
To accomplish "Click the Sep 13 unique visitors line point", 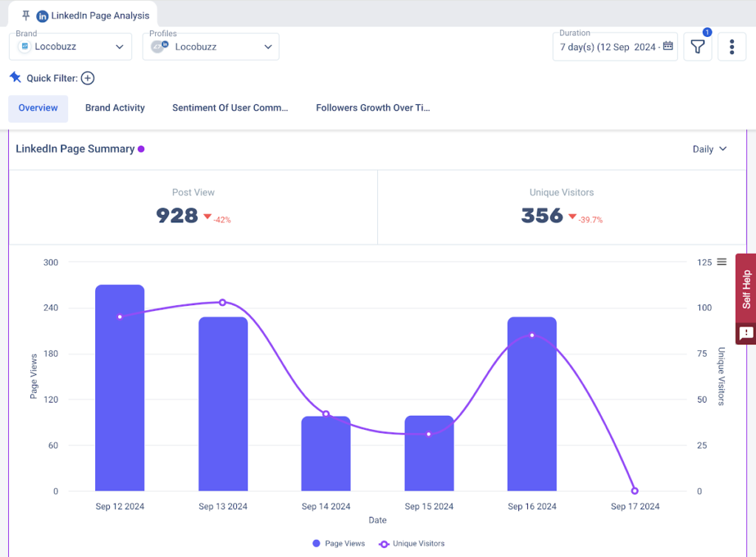I will click(x=222, y=302).
